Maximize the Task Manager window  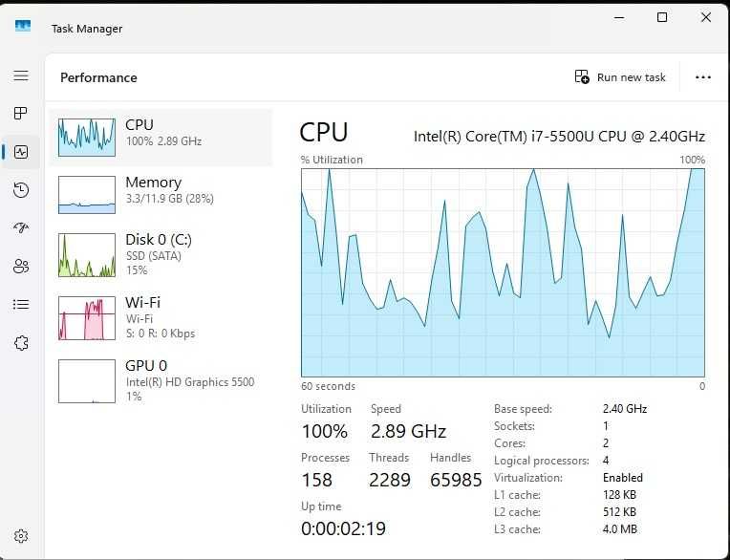(x=662, y=18)
